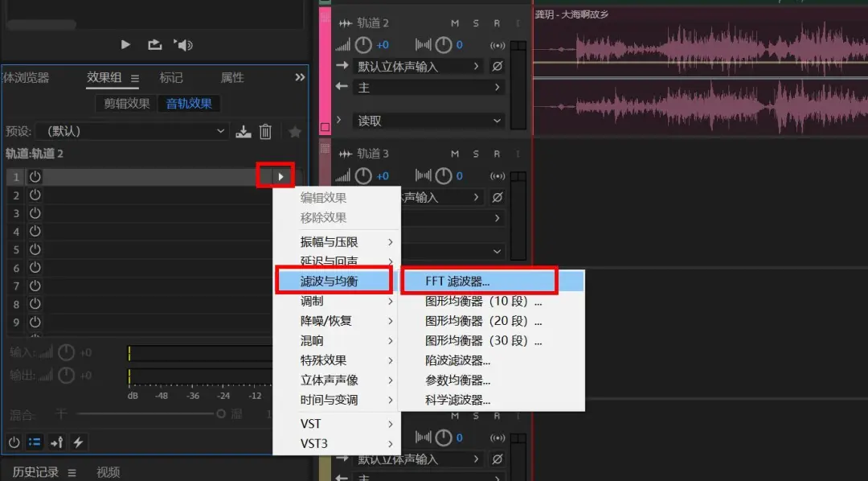Choose 图形均衡器 (30 段) effect
Screen dimensions: 868x481
492,341
